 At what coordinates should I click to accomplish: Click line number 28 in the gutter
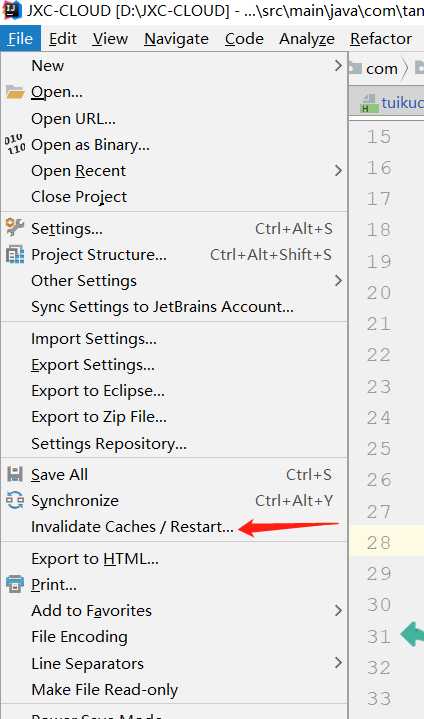(x=379, y=543)
